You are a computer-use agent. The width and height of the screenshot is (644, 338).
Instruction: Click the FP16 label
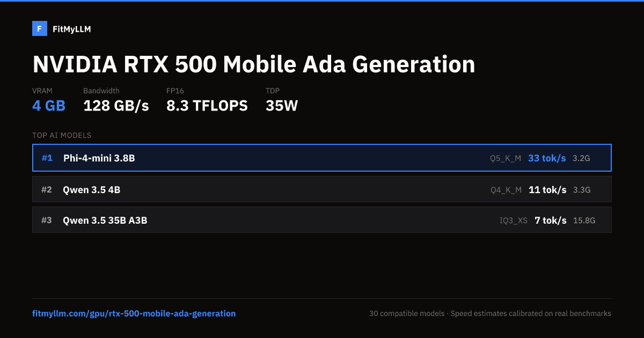pyautogui.click(x=175, y=91)
